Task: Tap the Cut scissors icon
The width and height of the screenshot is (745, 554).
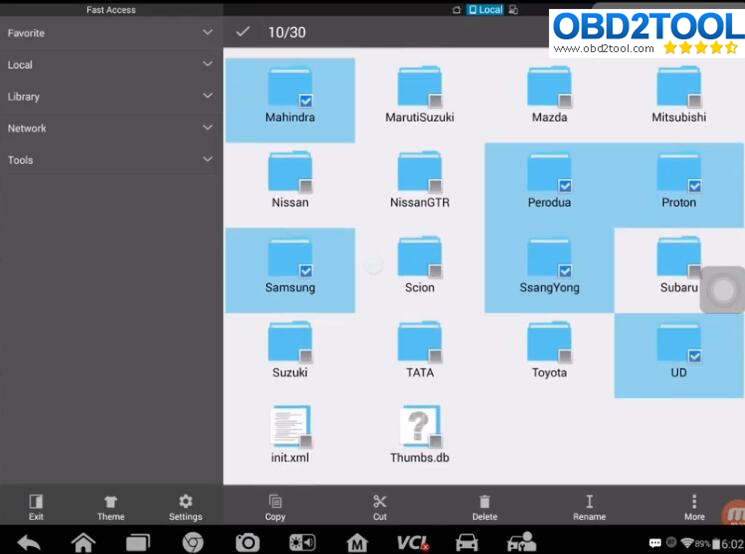Action: pyautogui.click(x=380, y=502)
